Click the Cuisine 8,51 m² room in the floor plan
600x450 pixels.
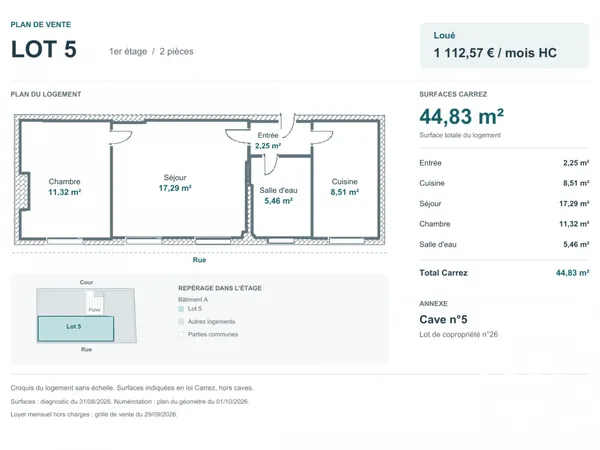345,187
